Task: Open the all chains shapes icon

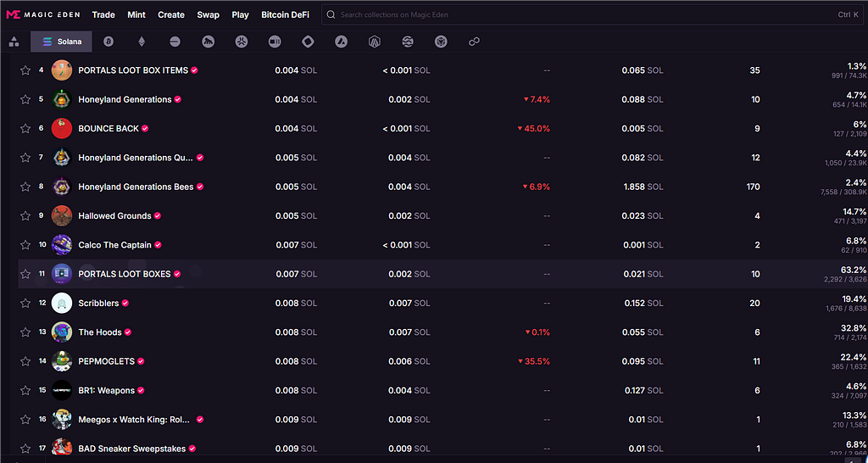Action: (x=14, y=42)
